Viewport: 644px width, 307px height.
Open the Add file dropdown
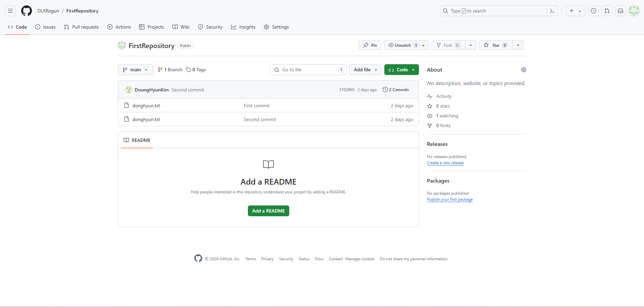[x=366, y=70]
